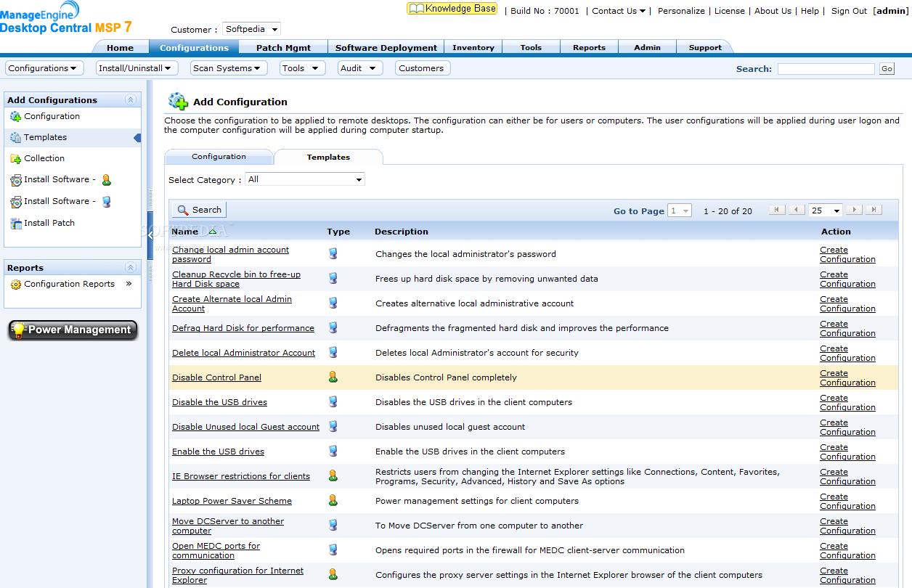Switch to the Home tab
Image resolution: width=912 pixels, height=588 pixels.
click(x=121, y=48)
